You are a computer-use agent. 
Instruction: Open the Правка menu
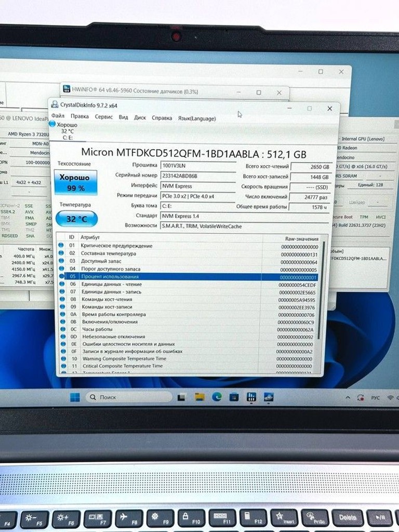click(79, 116)
